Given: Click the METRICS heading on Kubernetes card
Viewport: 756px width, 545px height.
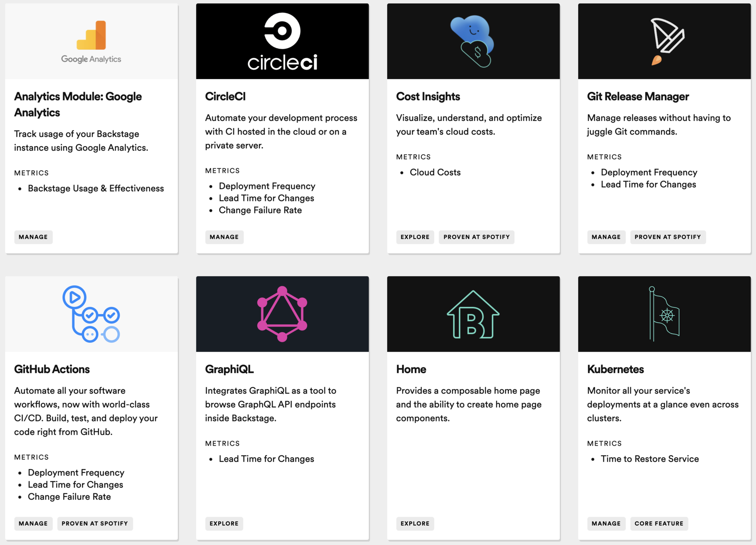Looking at the screenshot, I should [x=604, y=444].
